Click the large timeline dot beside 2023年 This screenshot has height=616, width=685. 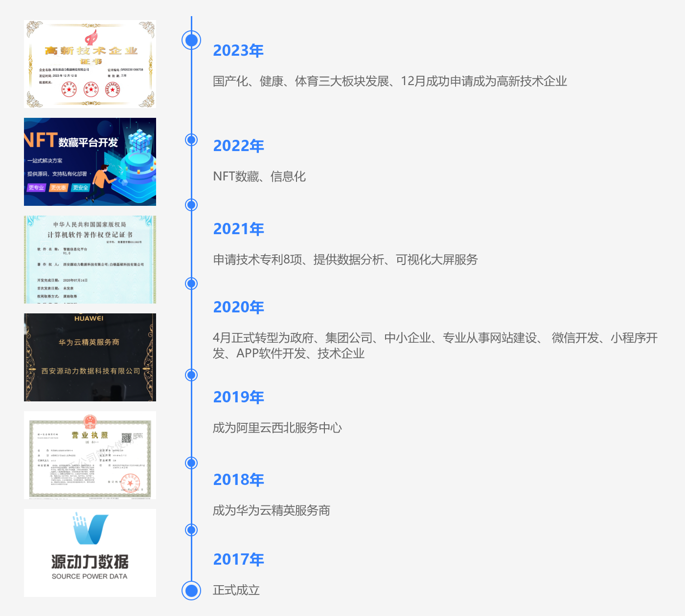[x=191, y=40]
